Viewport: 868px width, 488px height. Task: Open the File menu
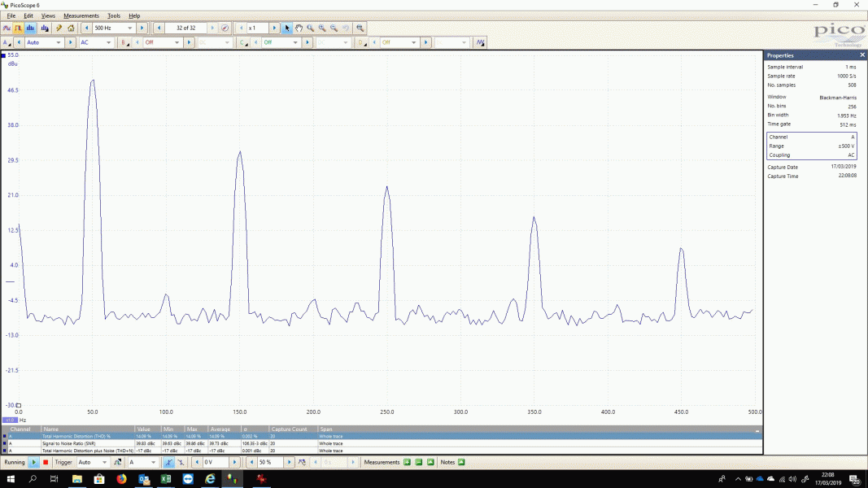(x=11, y=16)
